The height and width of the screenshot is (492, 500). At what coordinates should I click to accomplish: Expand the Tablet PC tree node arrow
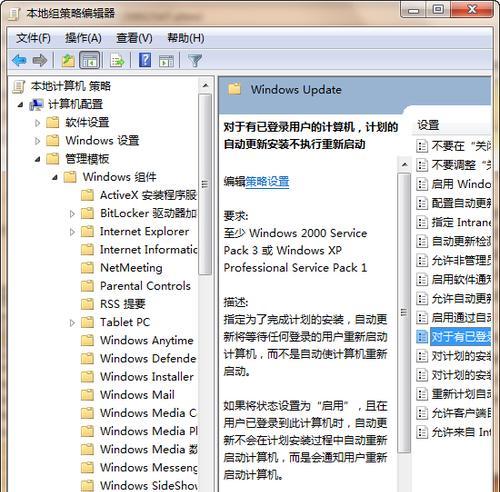coord(72,322)
